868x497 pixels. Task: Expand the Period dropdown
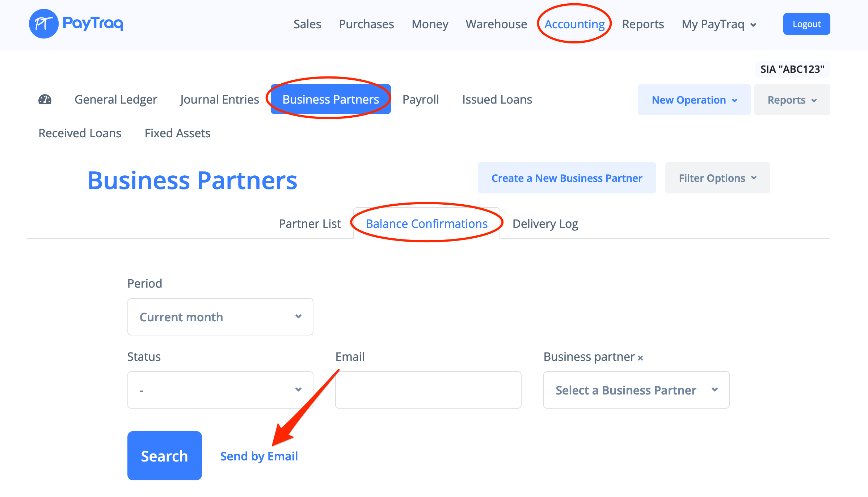(220, 317)
